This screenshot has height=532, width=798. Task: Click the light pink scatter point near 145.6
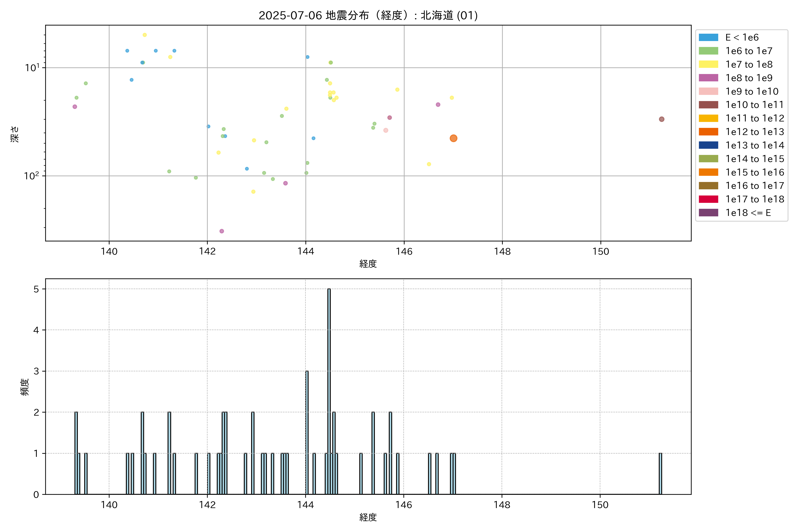point(385,130)
